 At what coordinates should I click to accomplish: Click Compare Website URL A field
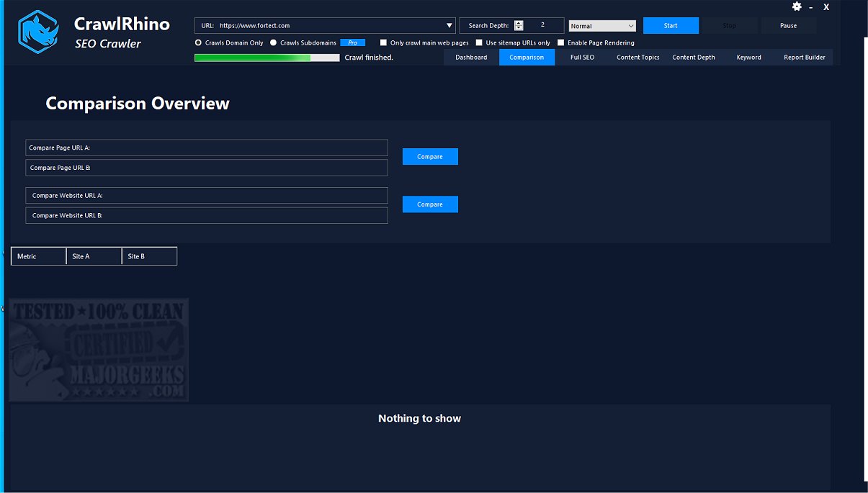click(x=207, y=196)
